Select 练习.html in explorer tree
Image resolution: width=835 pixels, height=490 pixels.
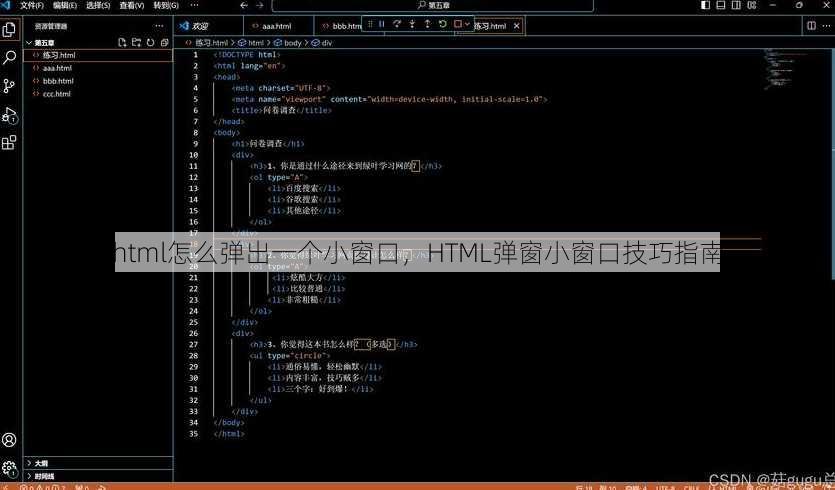coord(98,55)
